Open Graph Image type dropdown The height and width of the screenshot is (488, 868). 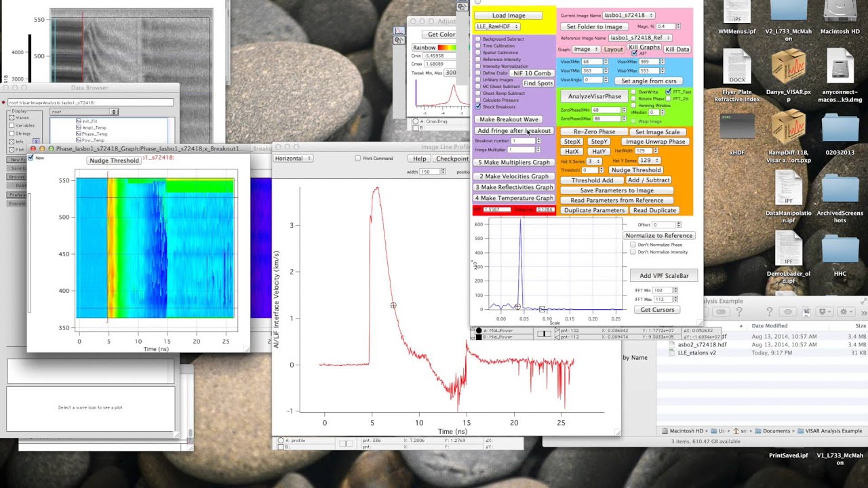[x=587, y=49]
